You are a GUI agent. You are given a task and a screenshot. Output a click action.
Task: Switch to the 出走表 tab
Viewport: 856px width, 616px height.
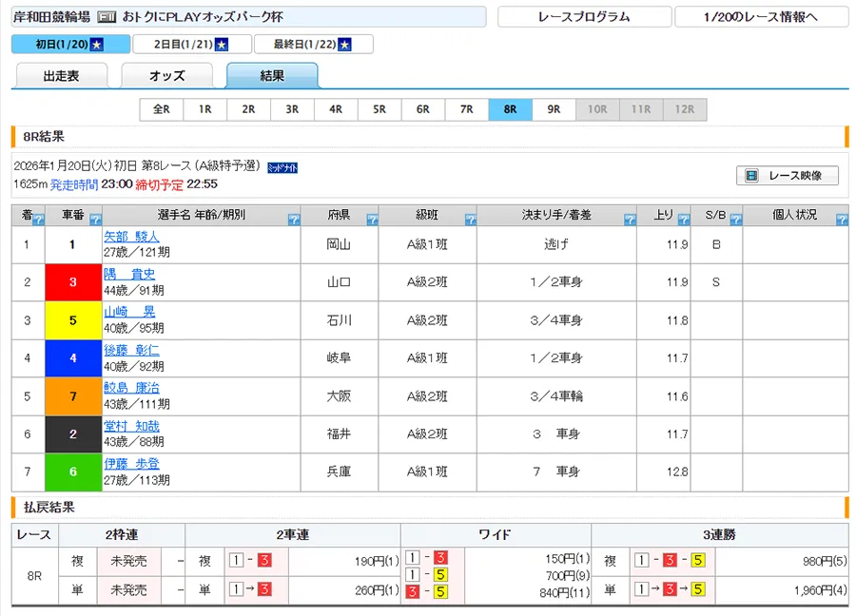click(x=62, y=76)
